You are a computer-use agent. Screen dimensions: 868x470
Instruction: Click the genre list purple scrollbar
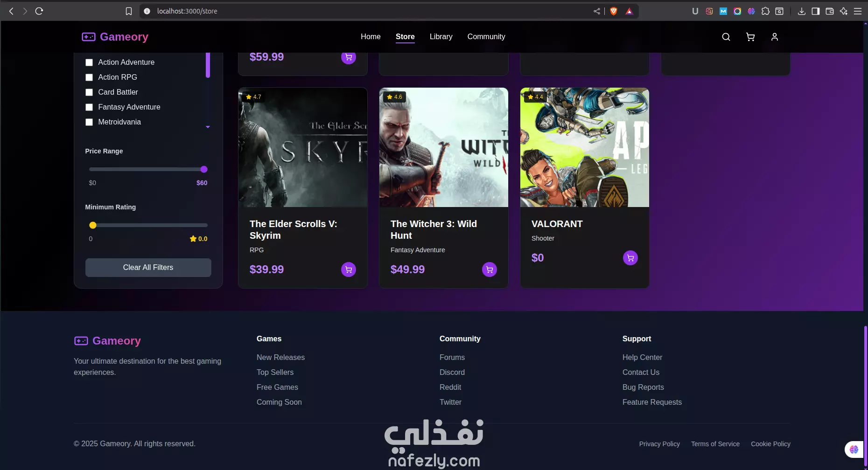(208, 65)
